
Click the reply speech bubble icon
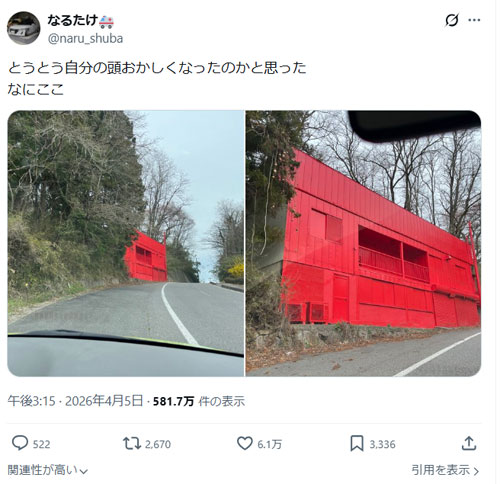20,443
